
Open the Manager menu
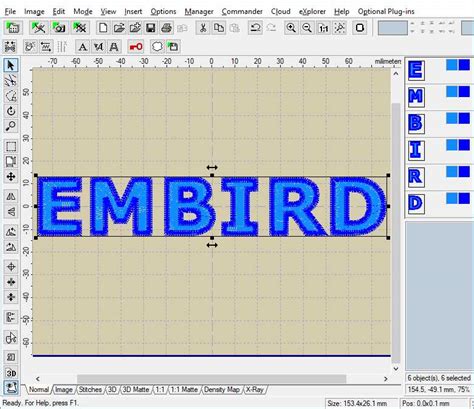coord(199,12)
